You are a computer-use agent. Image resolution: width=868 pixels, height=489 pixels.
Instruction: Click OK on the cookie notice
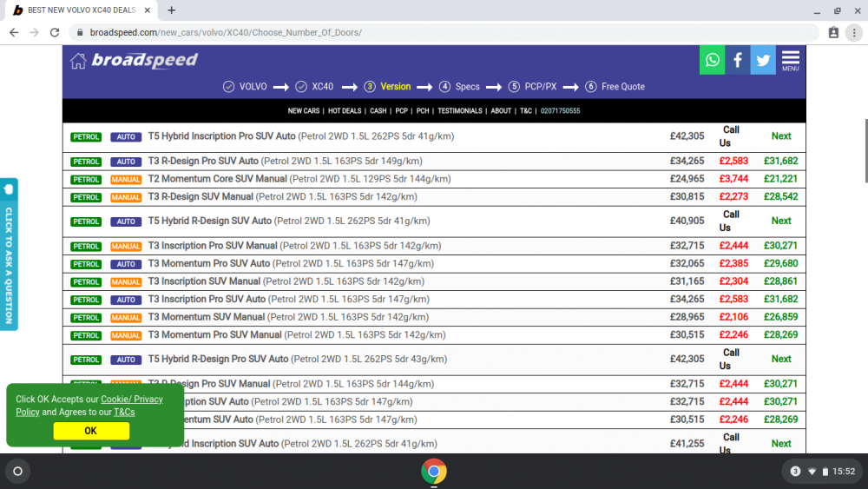pyautogui.click(x=91, y=431)
